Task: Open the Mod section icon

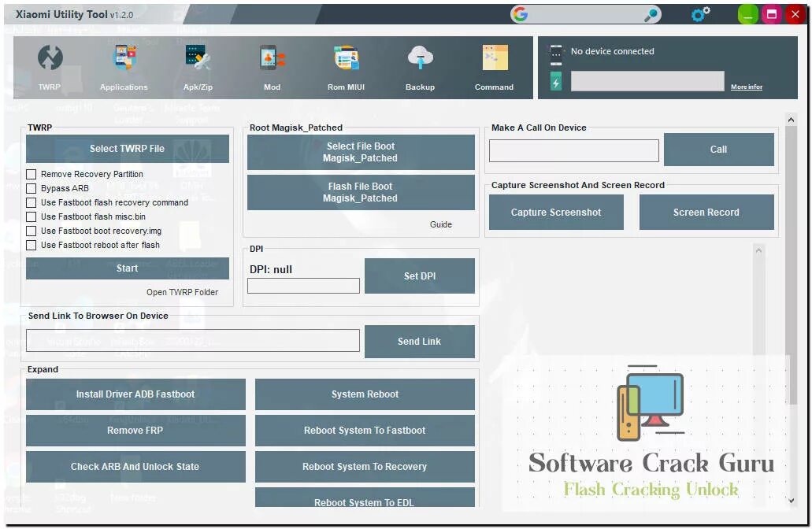Action: pos(272,58)
